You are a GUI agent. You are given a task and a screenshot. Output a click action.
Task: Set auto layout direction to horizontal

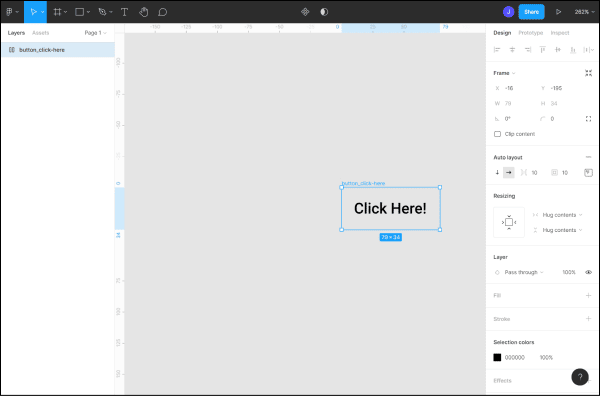[x=509, y=173]
